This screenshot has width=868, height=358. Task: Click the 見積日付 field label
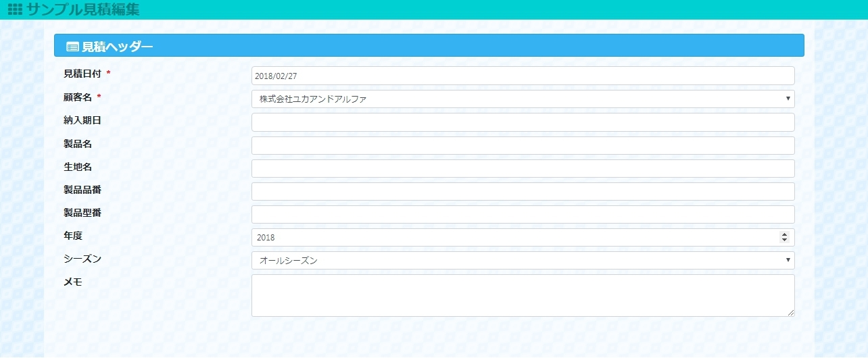[82, 74]
